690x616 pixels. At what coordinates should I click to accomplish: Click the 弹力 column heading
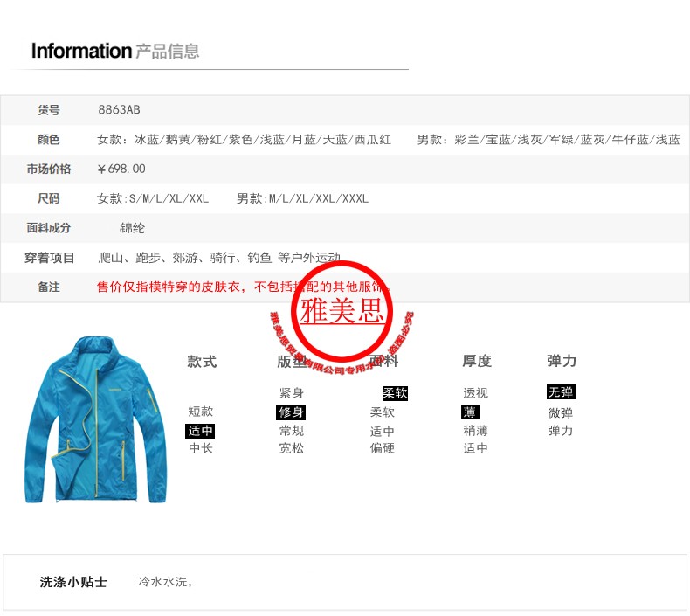click(x=562, y=361)
